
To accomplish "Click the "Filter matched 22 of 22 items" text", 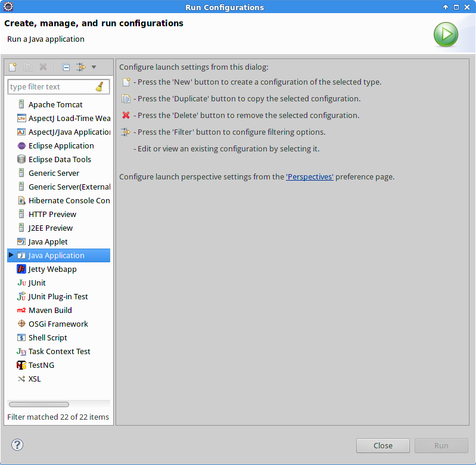I will (58, 417).
